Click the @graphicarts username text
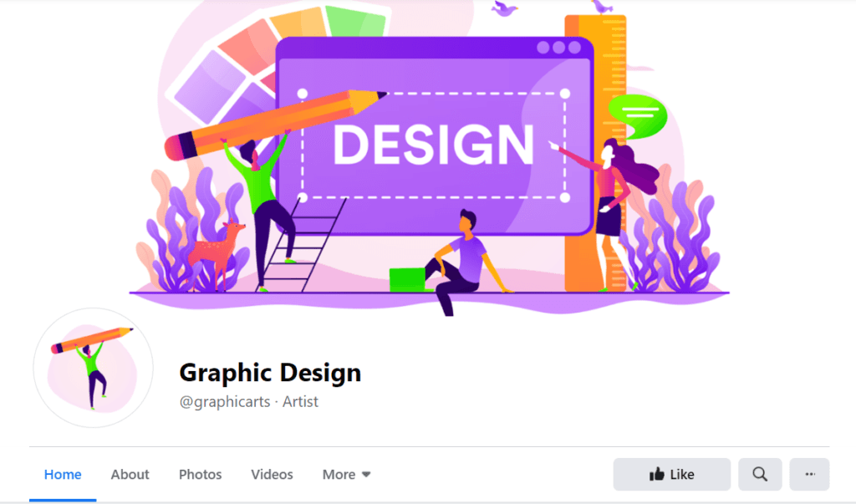Viewport: 856px width, 504px height. point(224,402)
